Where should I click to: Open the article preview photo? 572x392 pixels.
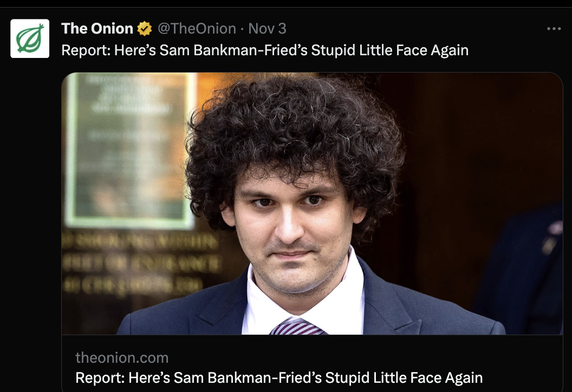click(x=312, y=204)
